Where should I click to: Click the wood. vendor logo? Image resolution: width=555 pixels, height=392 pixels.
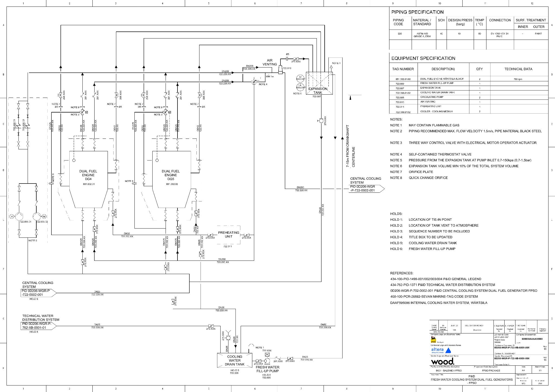point(442,362)
